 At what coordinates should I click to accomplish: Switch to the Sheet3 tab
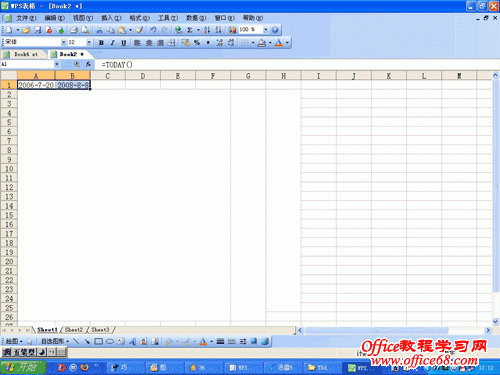pos(100,330)
